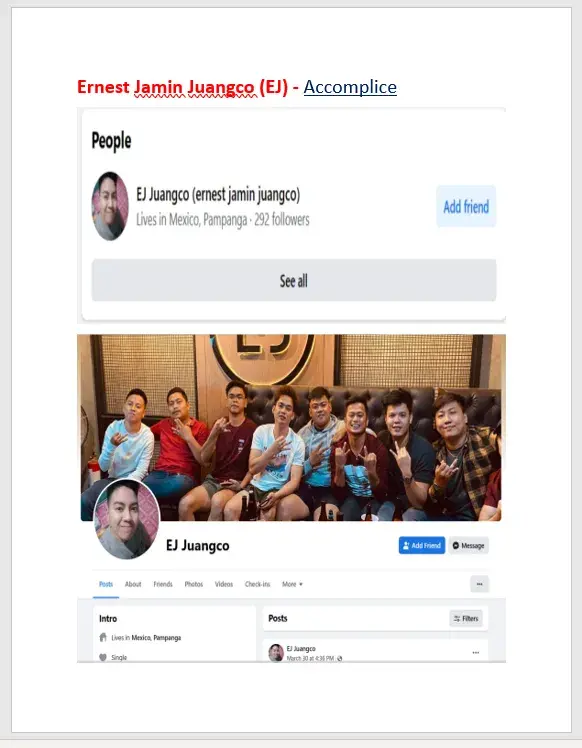Screen dimensions: 582x748
Task: Open the Photos tab
Action: click(194, 584)
